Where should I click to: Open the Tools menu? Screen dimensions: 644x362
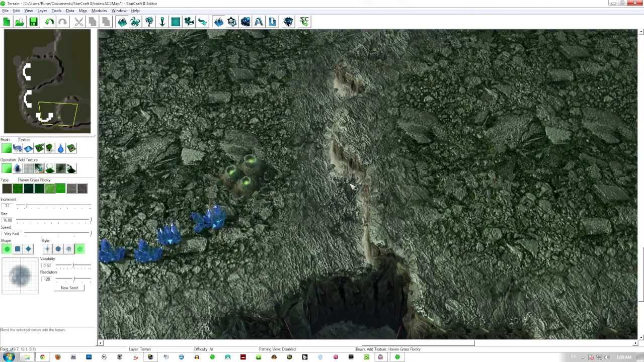(56, 11)
